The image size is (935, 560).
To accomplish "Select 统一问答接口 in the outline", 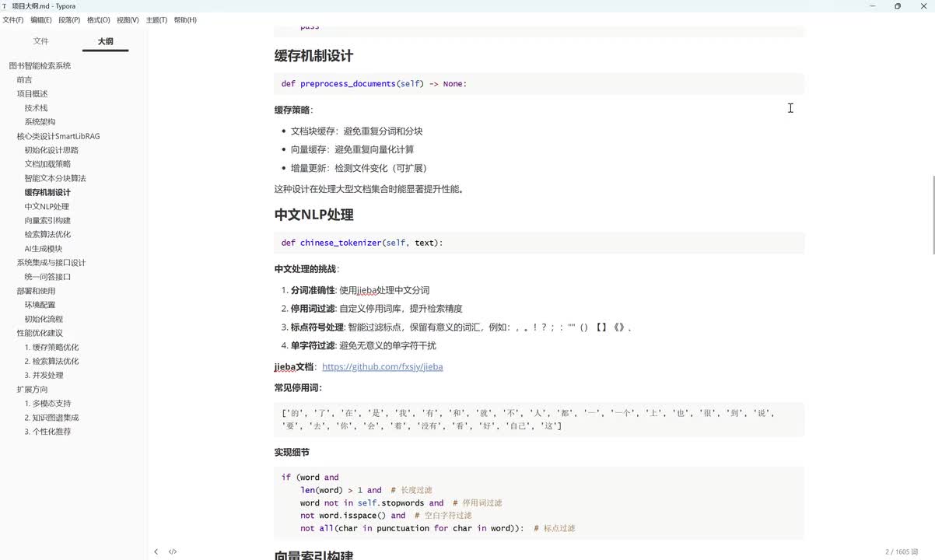I will tap(47, 277).
